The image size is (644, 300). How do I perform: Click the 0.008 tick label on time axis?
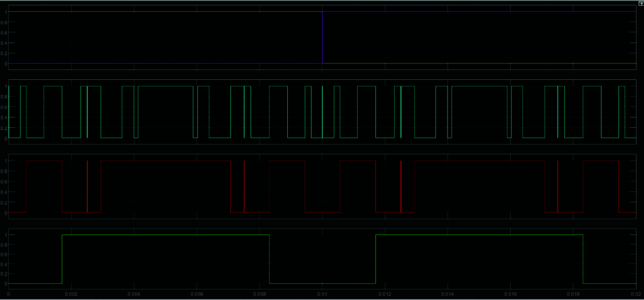coord(259,294)
